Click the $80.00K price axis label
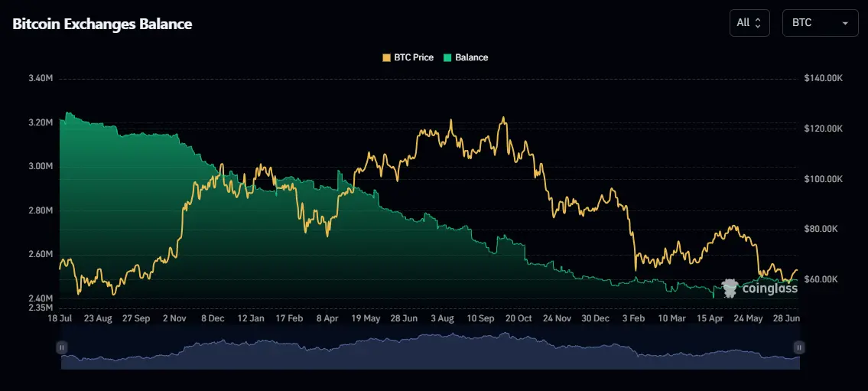 [x=821, y=229]
